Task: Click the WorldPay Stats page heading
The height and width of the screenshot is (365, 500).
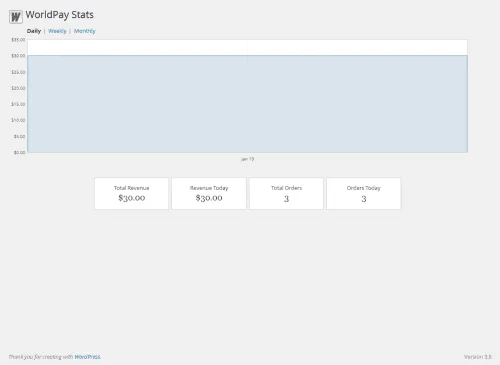Action: (x=60, y=15)
